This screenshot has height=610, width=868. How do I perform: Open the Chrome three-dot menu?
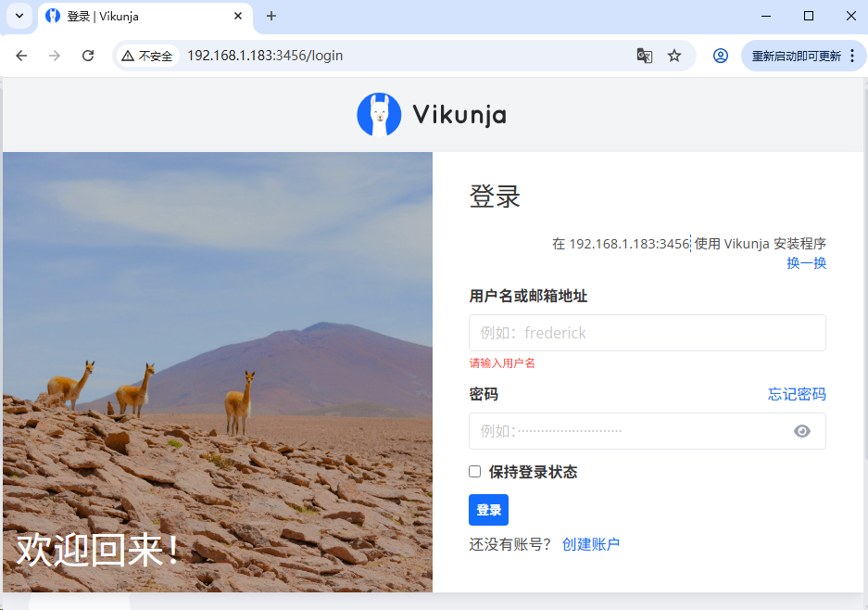852,56
